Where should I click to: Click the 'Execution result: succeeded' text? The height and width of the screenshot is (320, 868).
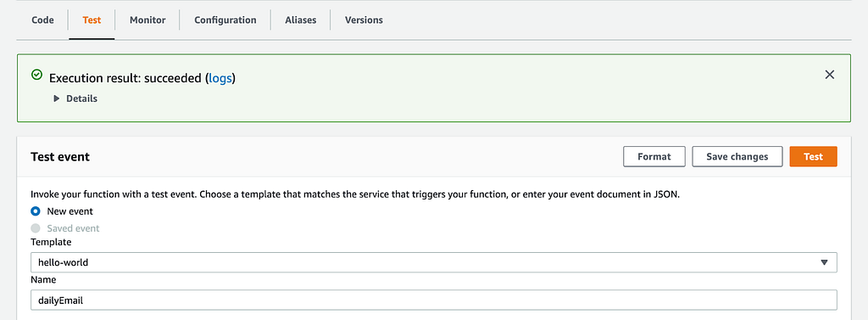[125, 79]
